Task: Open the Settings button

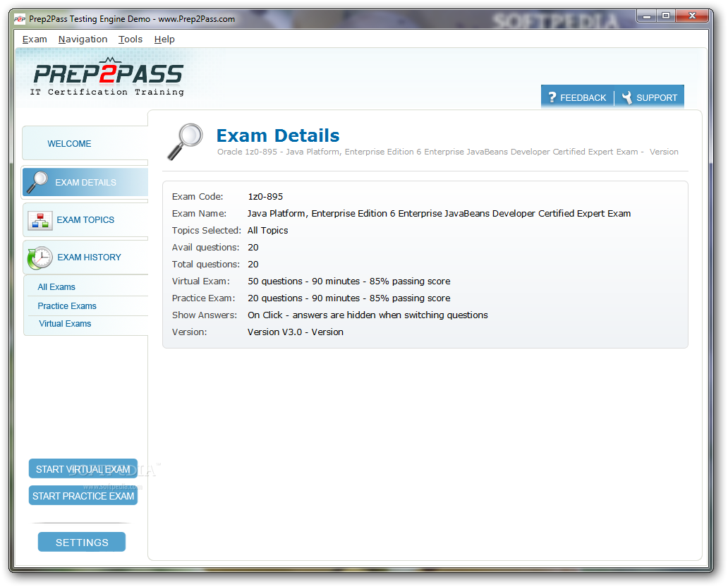Action: click(x=82, y=542)
